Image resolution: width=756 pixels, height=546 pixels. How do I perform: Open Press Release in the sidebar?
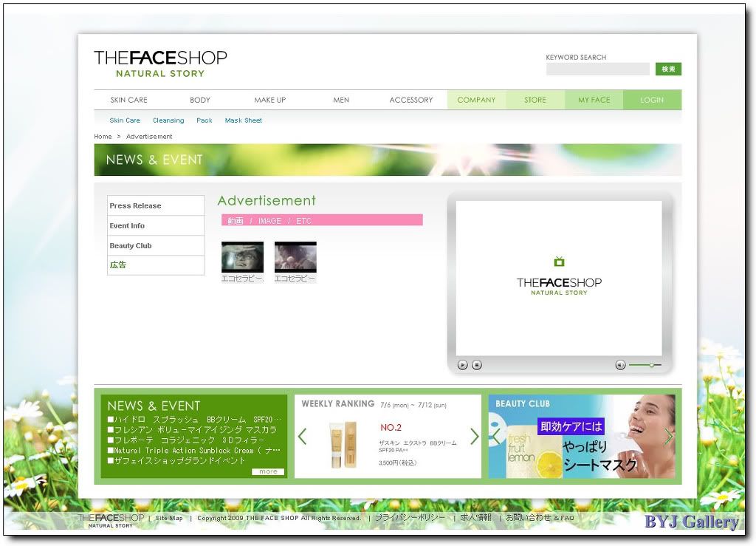(156, 205)
